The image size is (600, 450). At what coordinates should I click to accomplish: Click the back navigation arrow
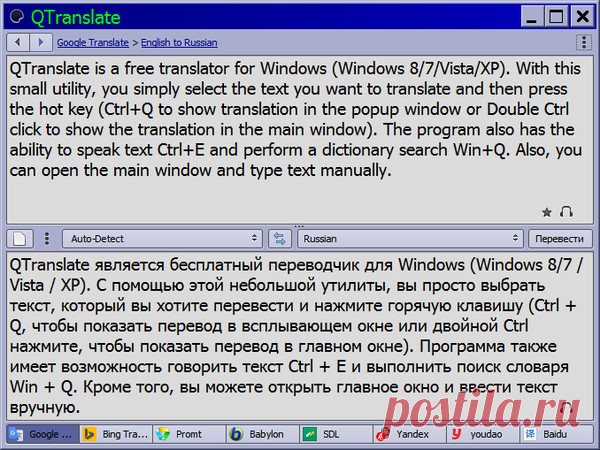point(18,42)
